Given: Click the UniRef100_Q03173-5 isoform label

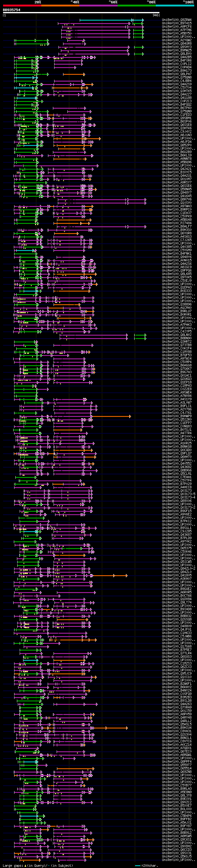Looking at the screenshot, I should tap(179, 494).
